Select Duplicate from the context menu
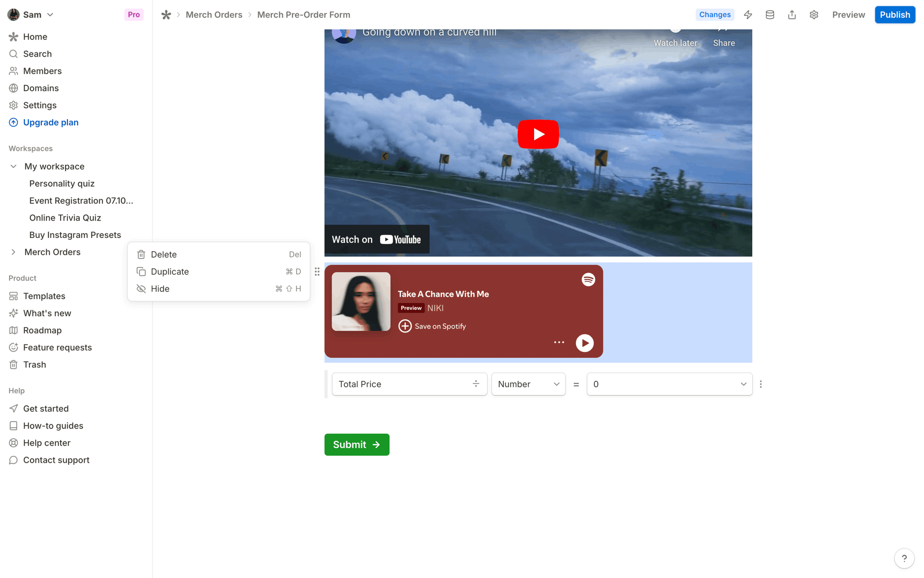This screenshot has height=578, width=924. (x=218, y=272)
